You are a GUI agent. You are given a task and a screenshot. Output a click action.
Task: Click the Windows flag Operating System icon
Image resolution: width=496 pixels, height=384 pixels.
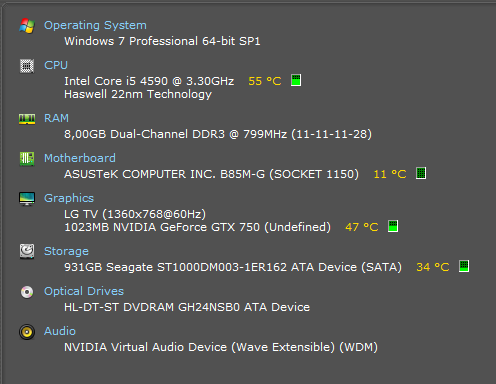27,26
